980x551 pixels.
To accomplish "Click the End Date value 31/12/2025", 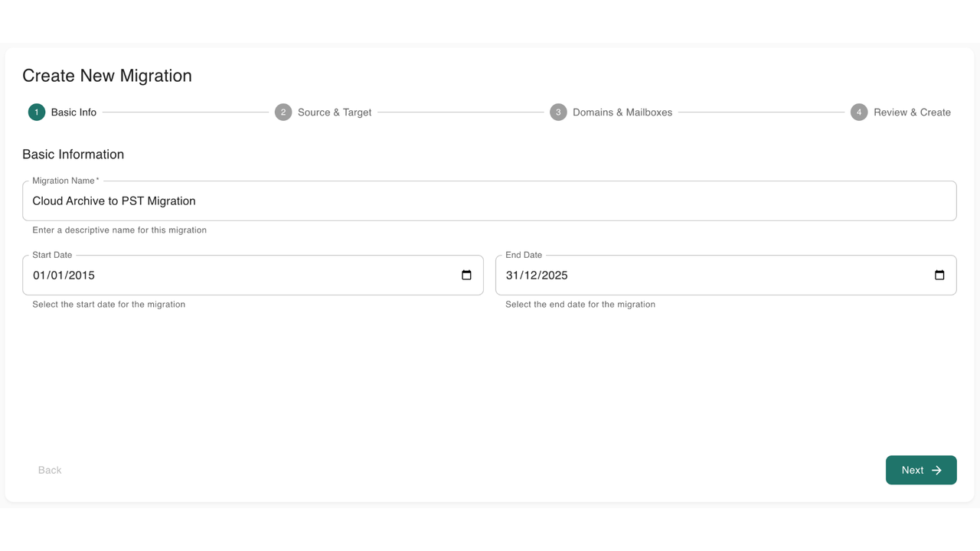I will coord(537,275).
